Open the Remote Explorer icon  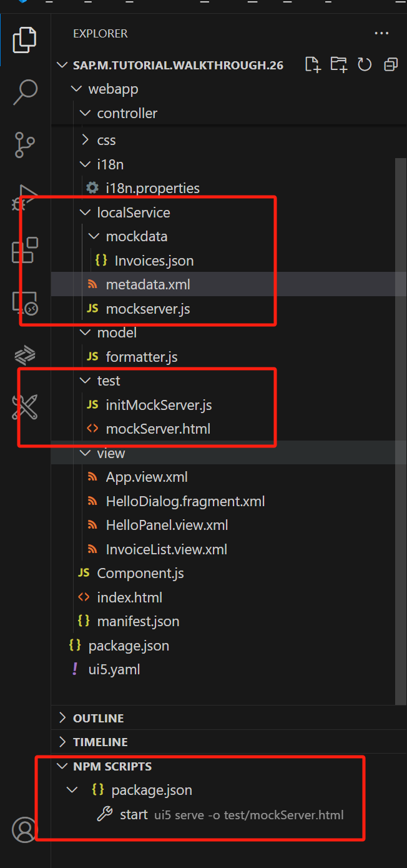pyautogui.click(x=25, y=303)
